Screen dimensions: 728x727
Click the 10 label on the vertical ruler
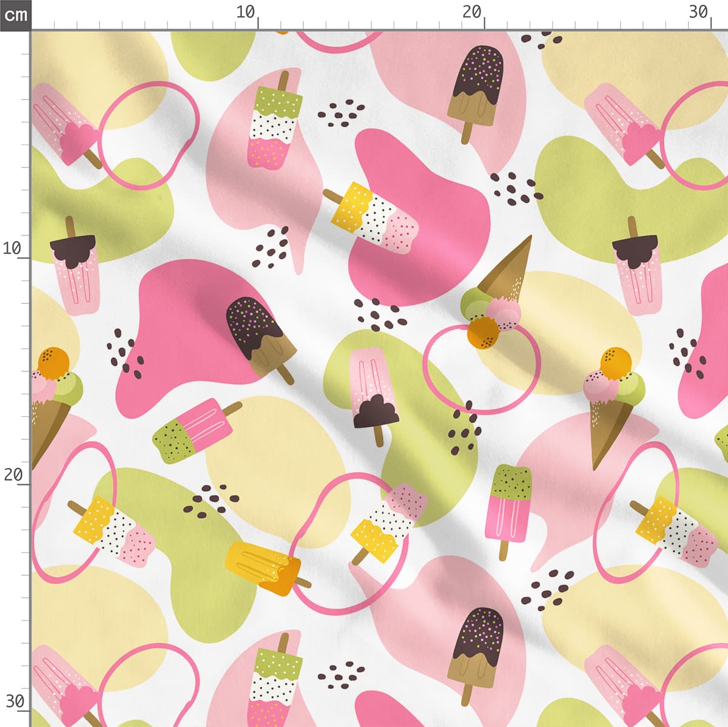click(x=12, y=248)
